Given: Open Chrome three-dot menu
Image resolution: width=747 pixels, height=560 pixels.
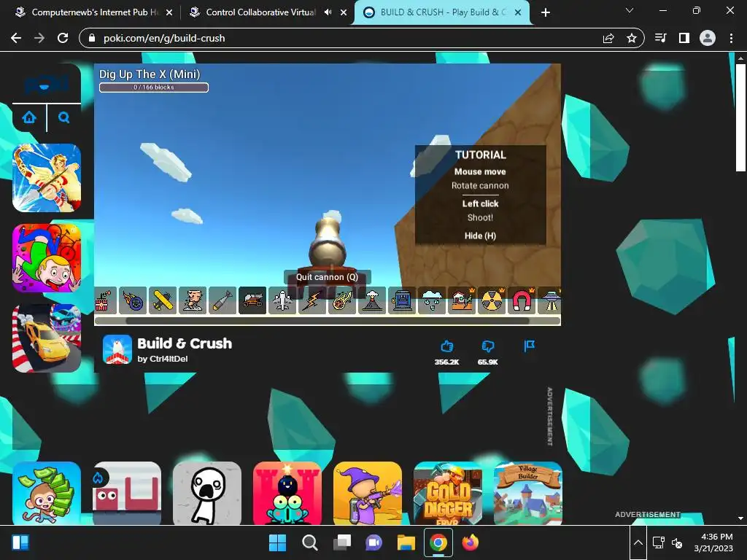Looking at the screenshot, I should click(731, 38).
